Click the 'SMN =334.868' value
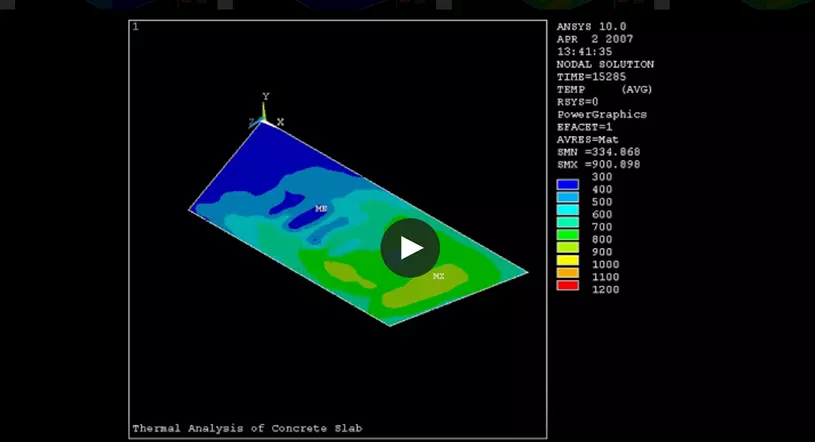815x442 pixels. (598, 152)
